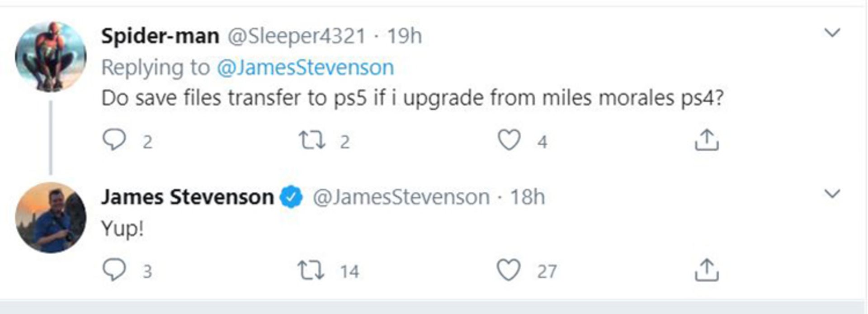Click the @JamesStevenson handle in the second tweet
This screenshot has width=868, height=314.
click(401, 197)
